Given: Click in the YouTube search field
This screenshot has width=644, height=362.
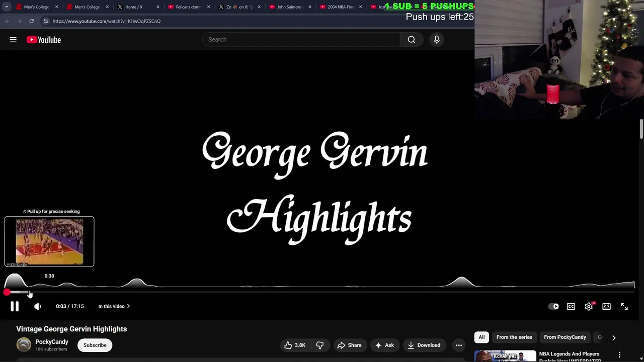Looking at the screenshot, I should point(301,40).
